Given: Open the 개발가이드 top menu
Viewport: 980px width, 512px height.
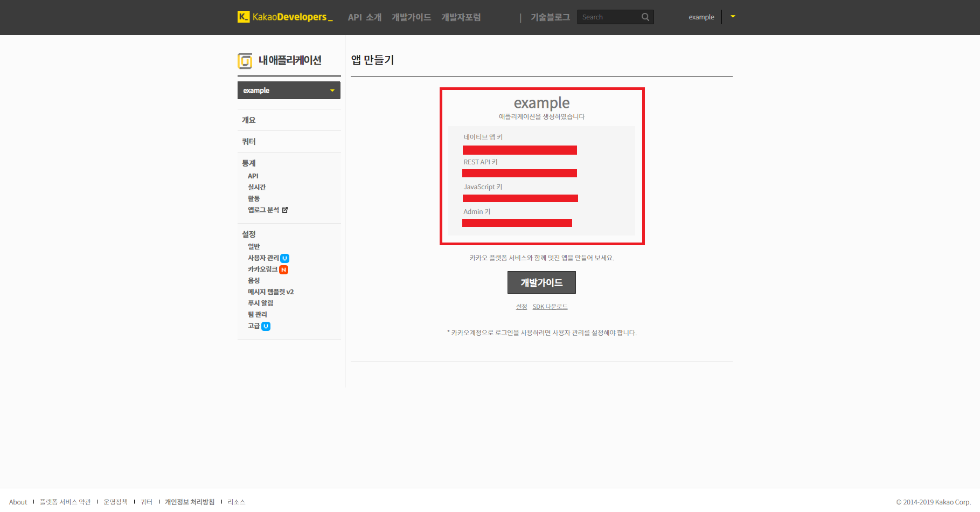Looking at the screenshot, I should tap(412, 17).
